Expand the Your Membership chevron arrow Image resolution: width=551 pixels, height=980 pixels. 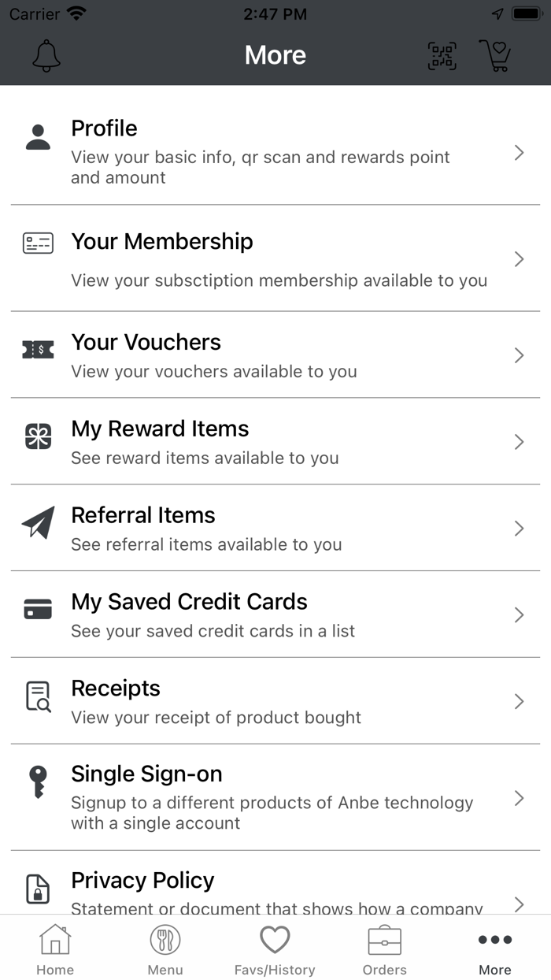pos(519,259)
